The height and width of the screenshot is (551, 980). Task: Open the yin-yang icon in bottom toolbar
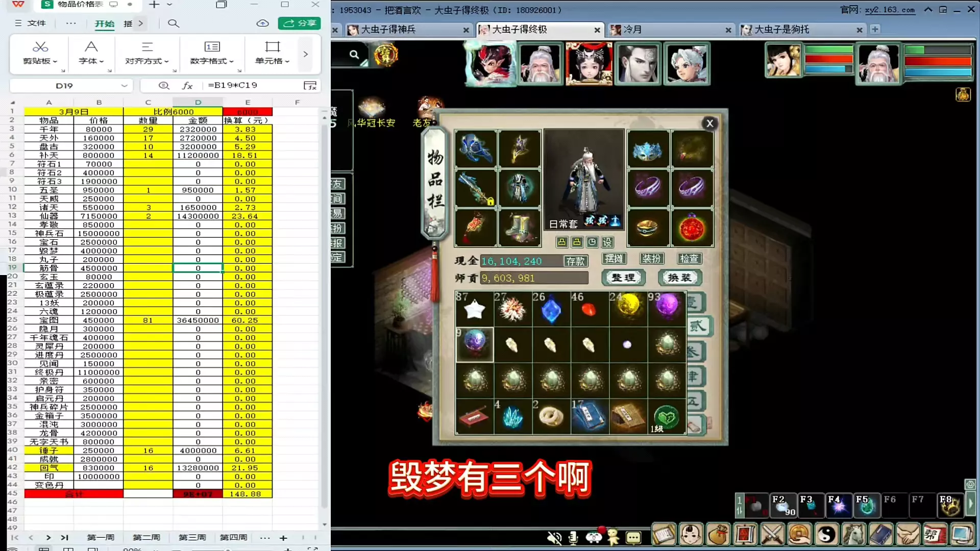click(826, 535)
